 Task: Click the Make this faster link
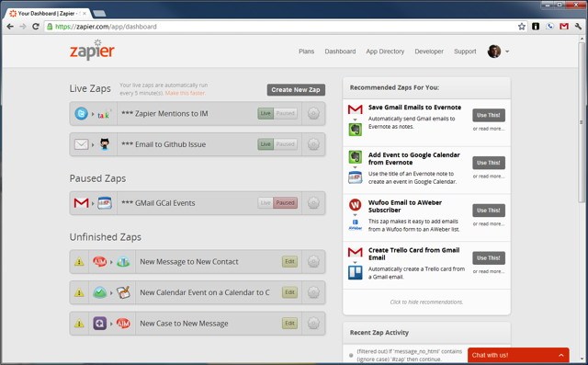tap(186, 93)
